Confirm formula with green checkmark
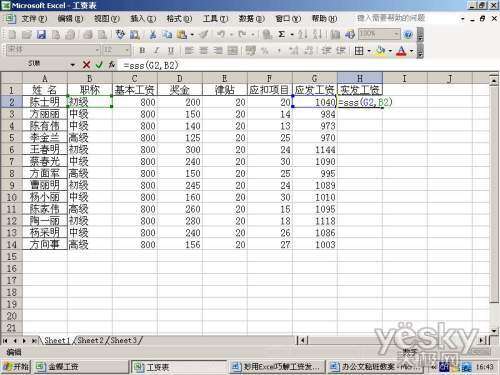Screen dimensions: 500x375 point(99,65)
